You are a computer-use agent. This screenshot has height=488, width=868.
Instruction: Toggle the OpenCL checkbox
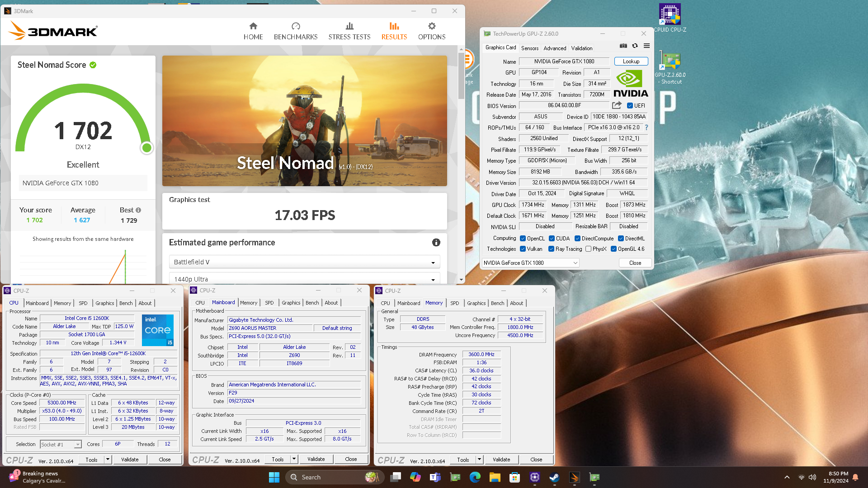point(523,239)
